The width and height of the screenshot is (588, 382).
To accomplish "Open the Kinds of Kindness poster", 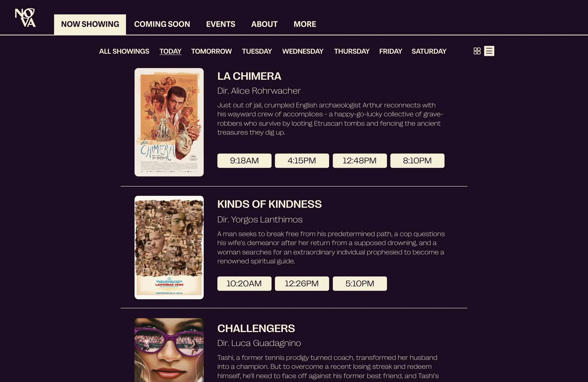I will [x=169, y=247].
